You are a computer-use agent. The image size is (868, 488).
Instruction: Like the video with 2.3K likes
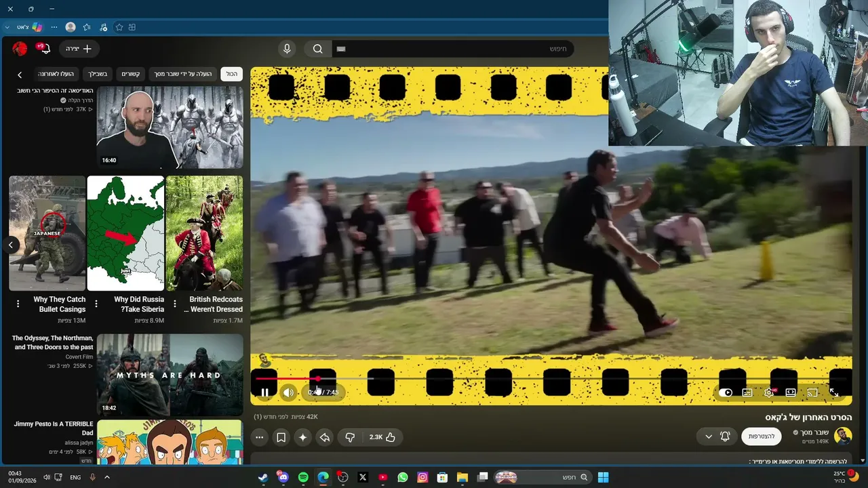tap(382, 437)
